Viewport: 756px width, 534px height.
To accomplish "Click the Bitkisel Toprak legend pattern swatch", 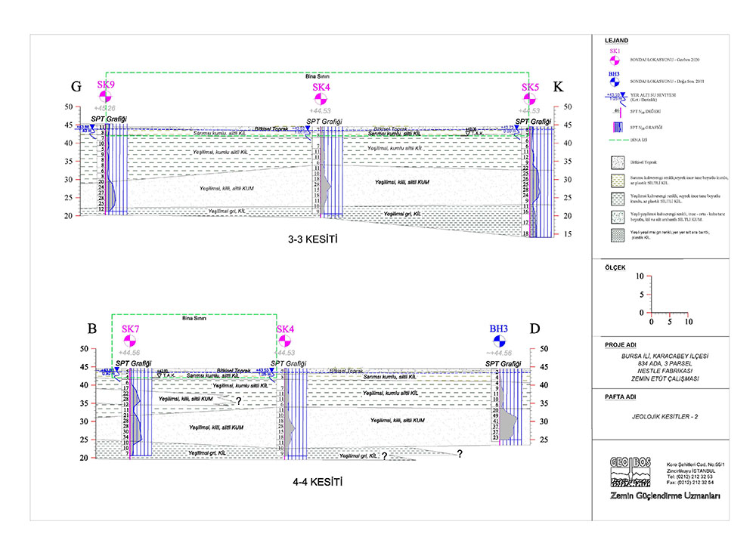I will tap(618, 162).
